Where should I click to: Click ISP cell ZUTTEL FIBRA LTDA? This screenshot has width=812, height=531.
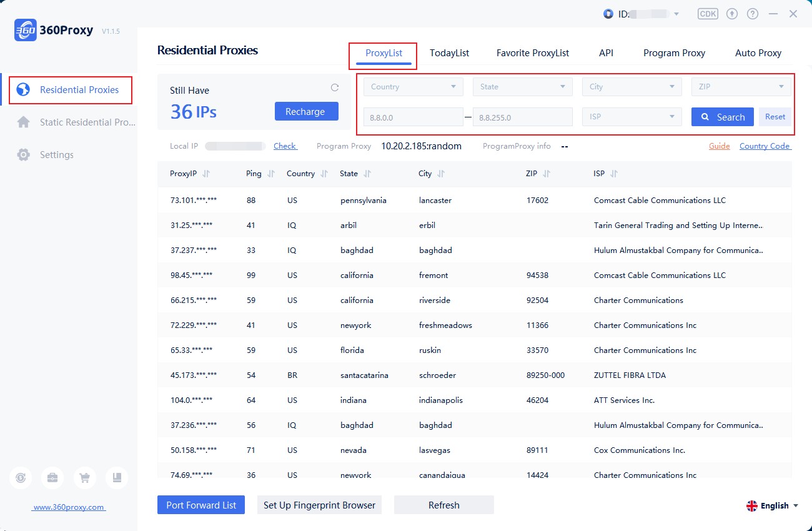(x=630, y=375)
